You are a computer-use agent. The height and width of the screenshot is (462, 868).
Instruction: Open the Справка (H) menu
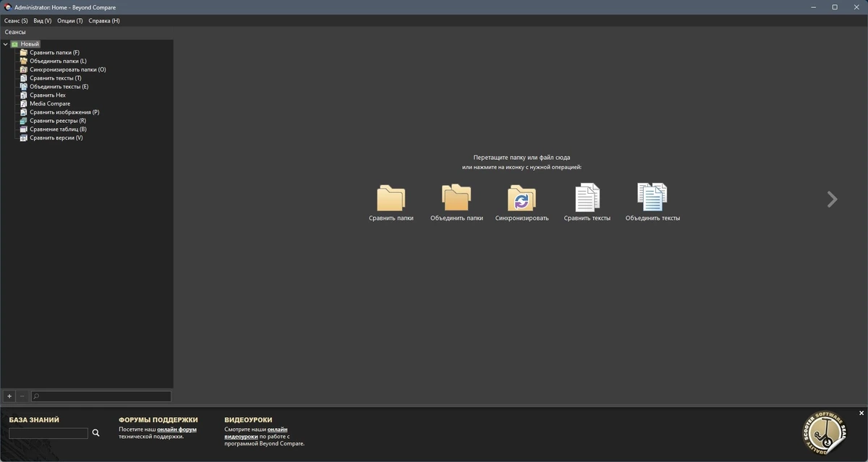point(104,21)
